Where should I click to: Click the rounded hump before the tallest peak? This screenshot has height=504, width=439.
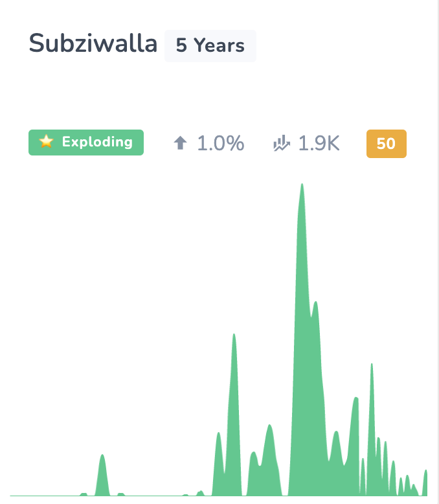pyautogui.click(x=269, y=450)
